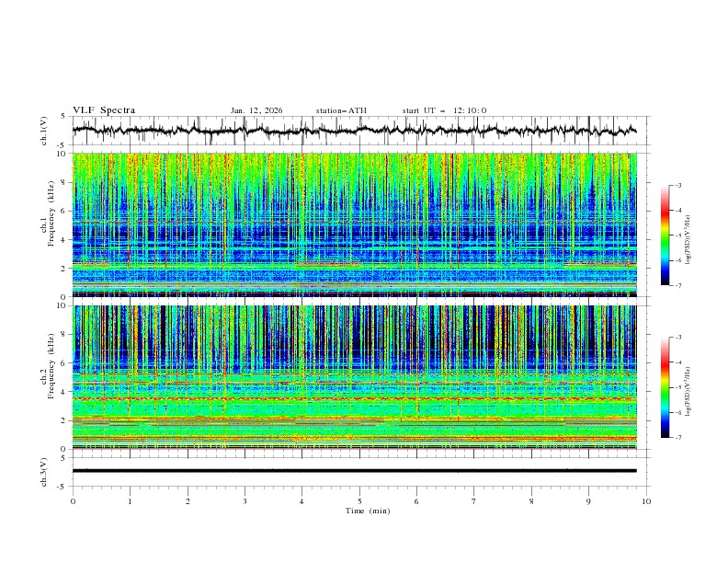The image size is (728, 563).
Task: Click inside the ch.2 spectrogram panel
Action: point(358,377)
